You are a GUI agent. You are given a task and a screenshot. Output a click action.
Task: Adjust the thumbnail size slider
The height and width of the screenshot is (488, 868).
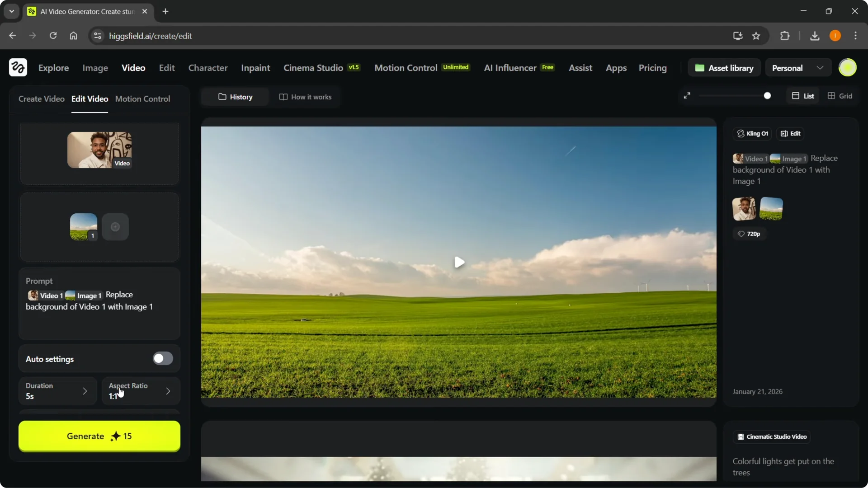pos(768,95)
